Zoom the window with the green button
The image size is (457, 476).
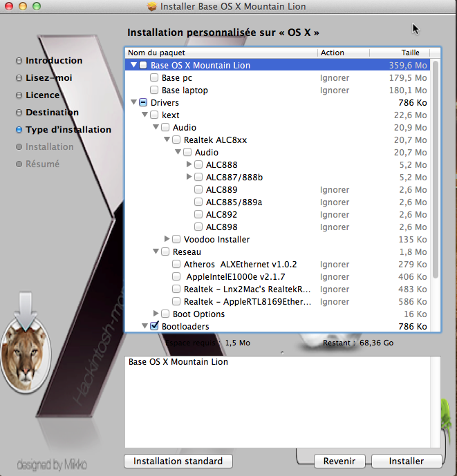(37, 6)
